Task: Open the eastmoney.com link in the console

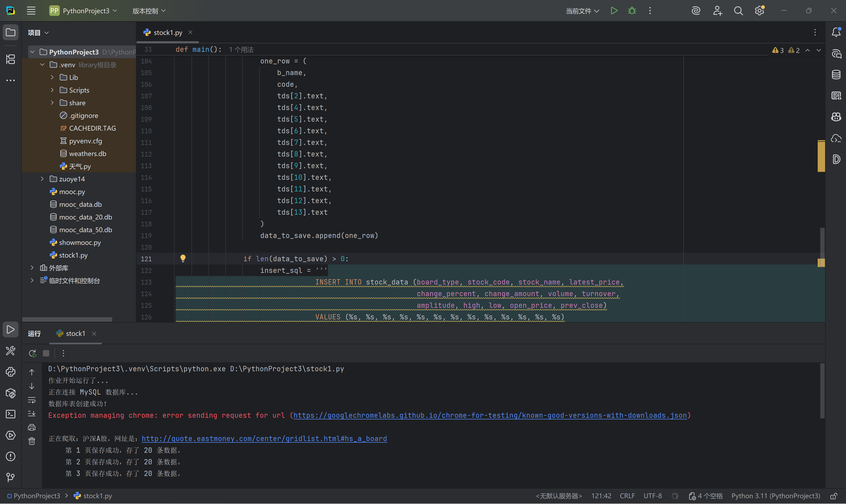Action: click(x=264, y=438)
